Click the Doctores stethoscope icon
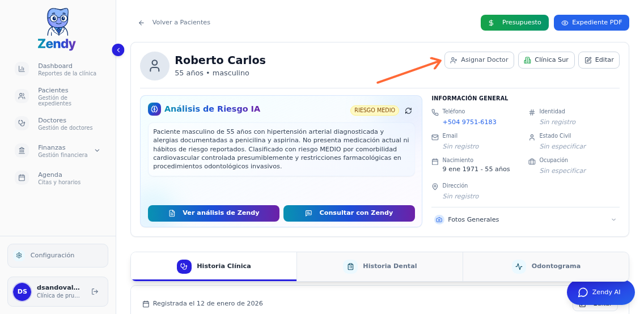 click(x=22, y=123)
